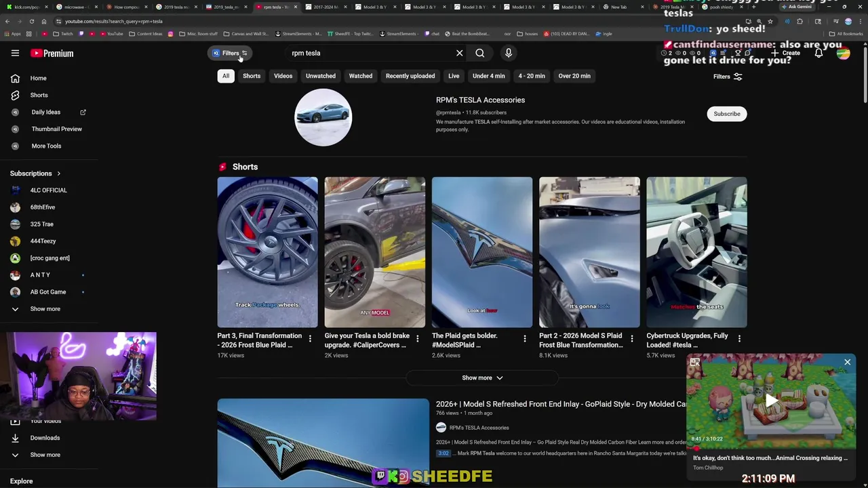
Task: Open the Part 2 2026 Model S Plaid short
Action: click(x=589, y=252)
